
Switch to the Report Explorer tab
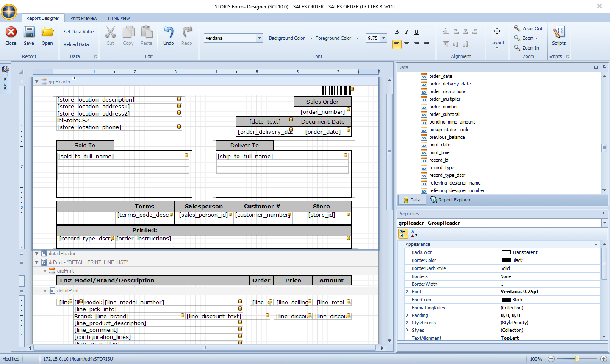(451, 200)
